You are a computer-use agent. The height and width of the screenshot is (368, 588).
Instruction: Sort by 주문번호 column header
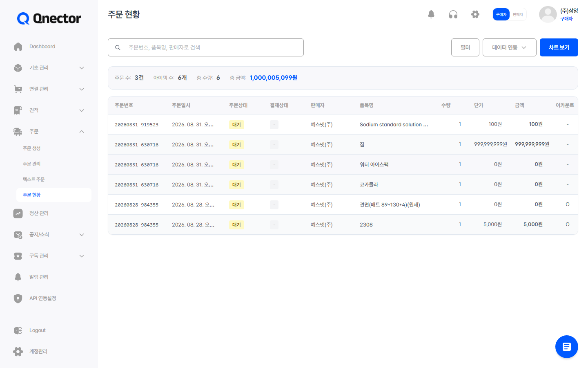(x=124, y=105)
